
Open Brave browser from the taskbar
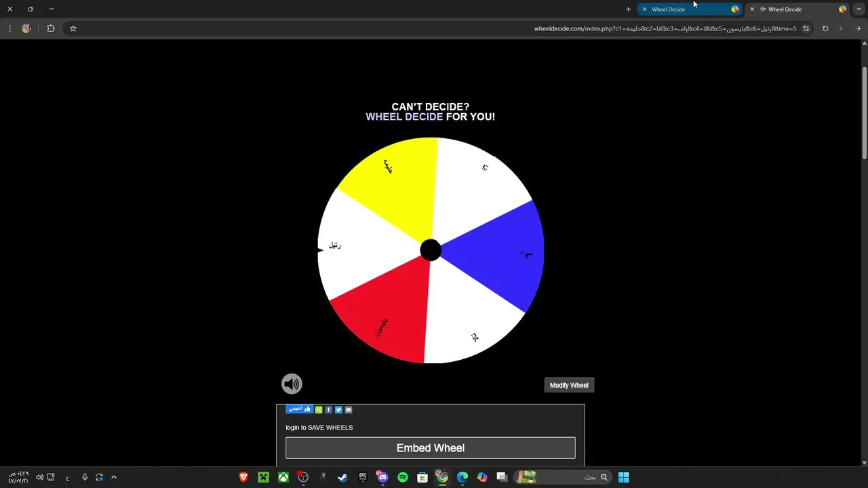click(243, 477)
